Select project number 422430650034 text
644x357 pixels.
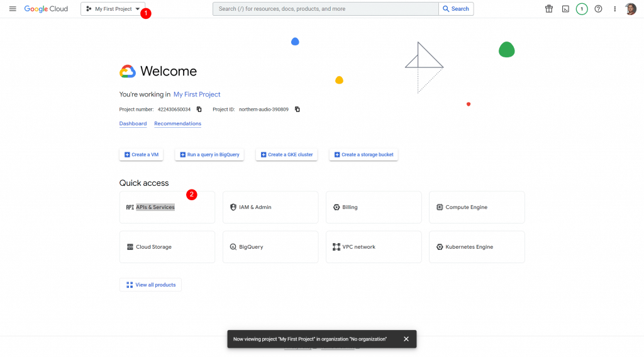pyautogui.click(x=174, y=110)
